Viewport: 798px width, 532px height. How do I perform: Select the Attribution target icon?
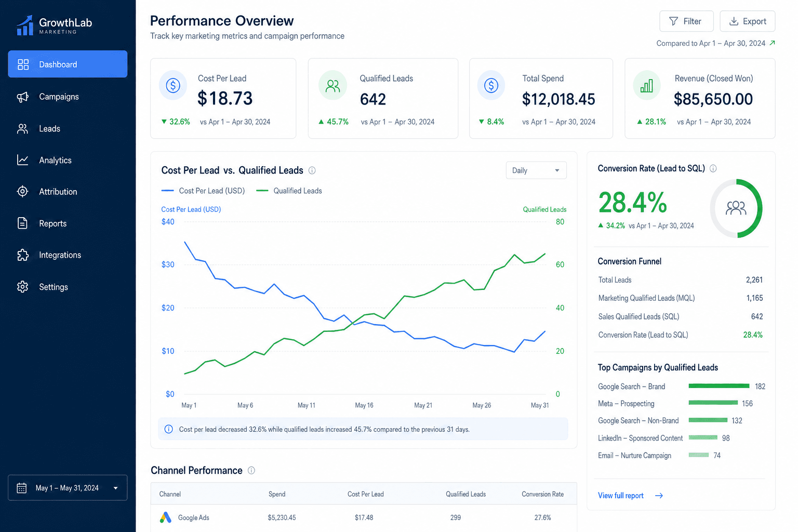[22, 192]
